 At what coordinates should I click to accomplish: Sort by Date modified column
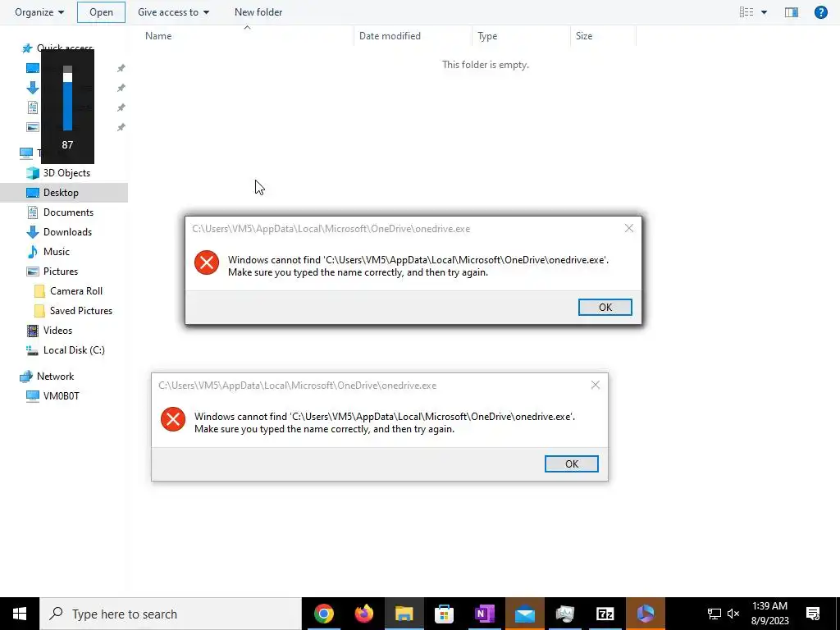click(390, 36)
